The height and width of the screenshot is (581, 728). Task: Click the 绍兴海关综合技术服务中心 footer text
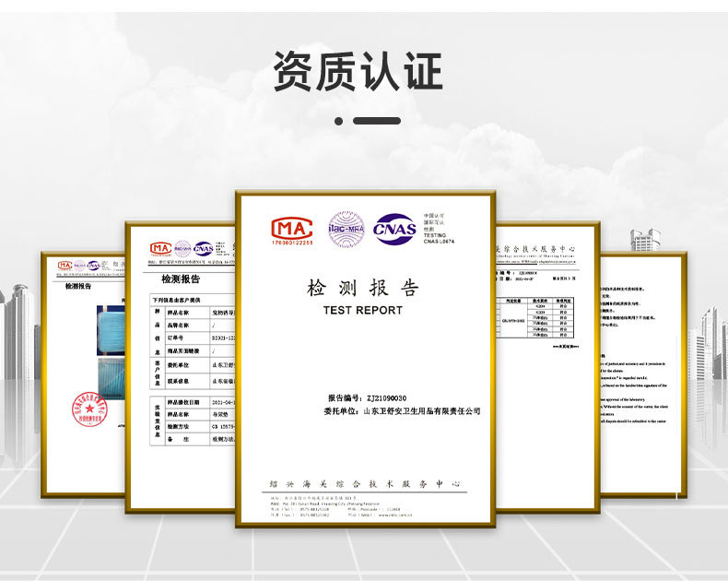(365, 484)
